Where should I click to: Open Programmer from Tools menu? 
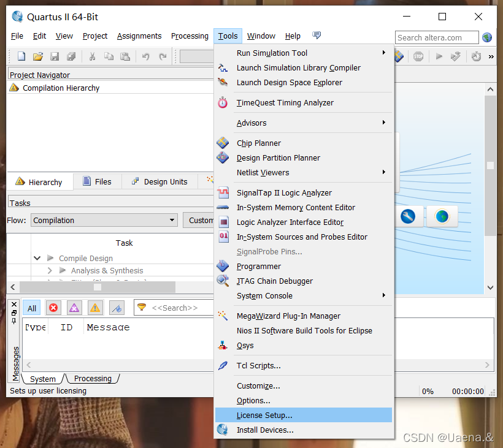[x=304, y=267]
